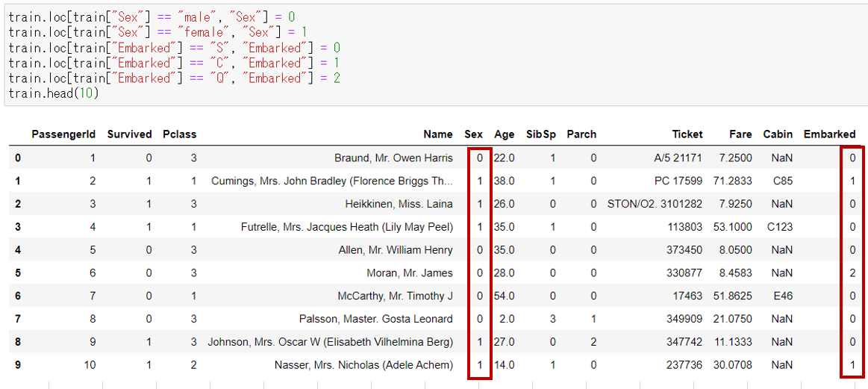The width and height of the screenshot is (868, 389).
Task: Click the PassengerId column header
Action: point(63,134)
